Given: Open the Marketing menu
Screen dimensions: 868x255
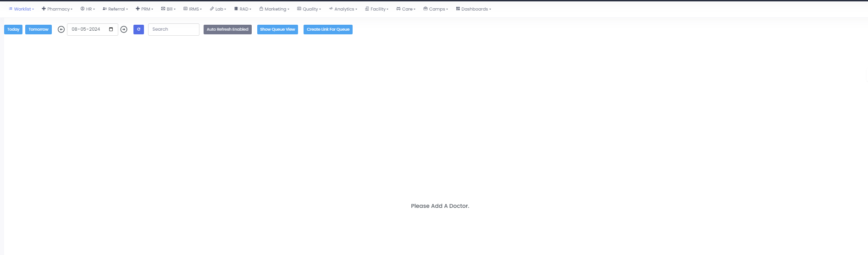Looking at the screenshot, I should tap(274, 9).
